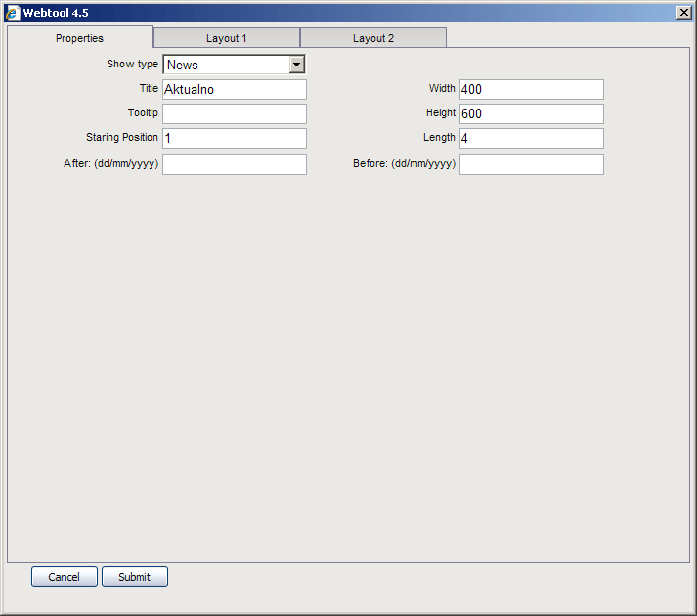Open the Layout 1 tab

tap(226, 38)
